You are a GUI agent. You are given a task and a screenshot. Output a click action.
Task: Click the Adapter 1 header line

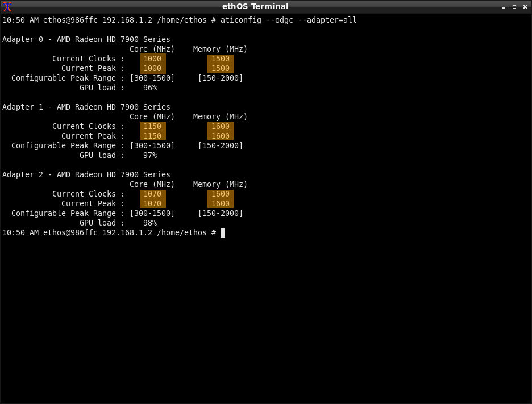[86, 107]
